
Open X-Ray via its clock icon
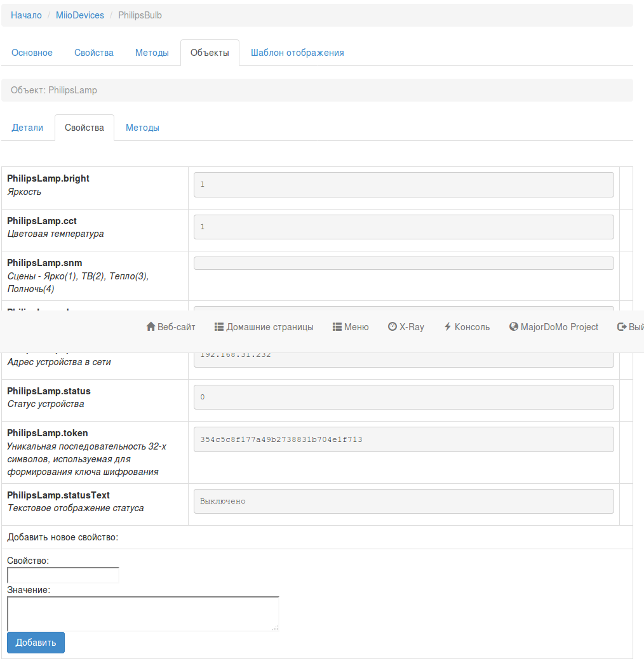[392, 327]
